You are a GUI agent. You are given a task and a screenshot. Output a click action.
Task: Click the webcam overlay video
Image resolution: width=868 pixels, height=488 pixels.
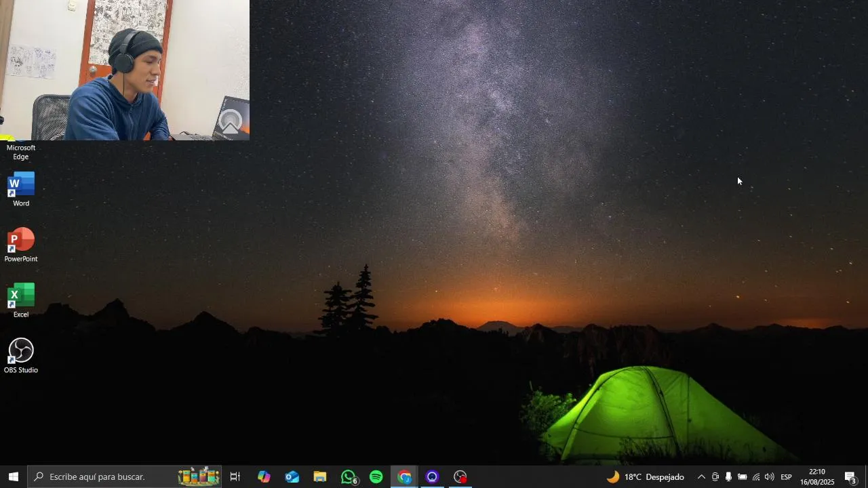[125, 70]
